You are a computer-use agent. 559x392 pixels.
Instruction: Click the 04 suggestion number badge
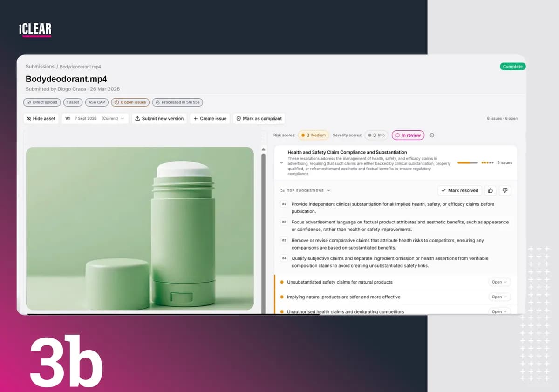284,258
